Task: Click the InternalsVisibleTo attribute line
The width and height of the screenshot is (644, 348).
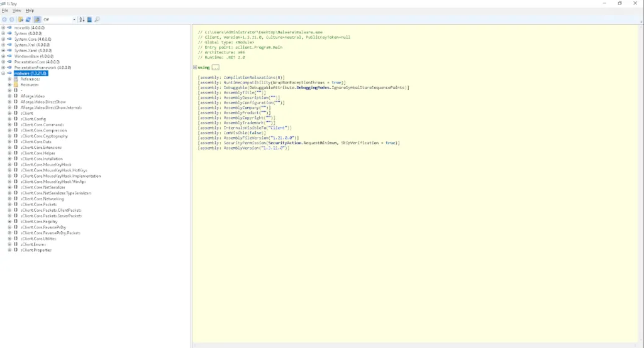Action: tap(245, 128)
